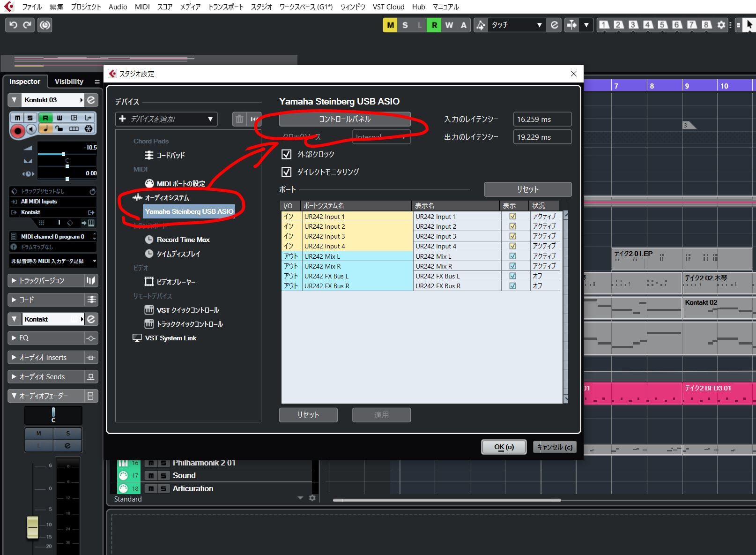Screen dimensions: 756x555
Task: Click the ビデオプレーヤー film icon
Action: (149, 282)
